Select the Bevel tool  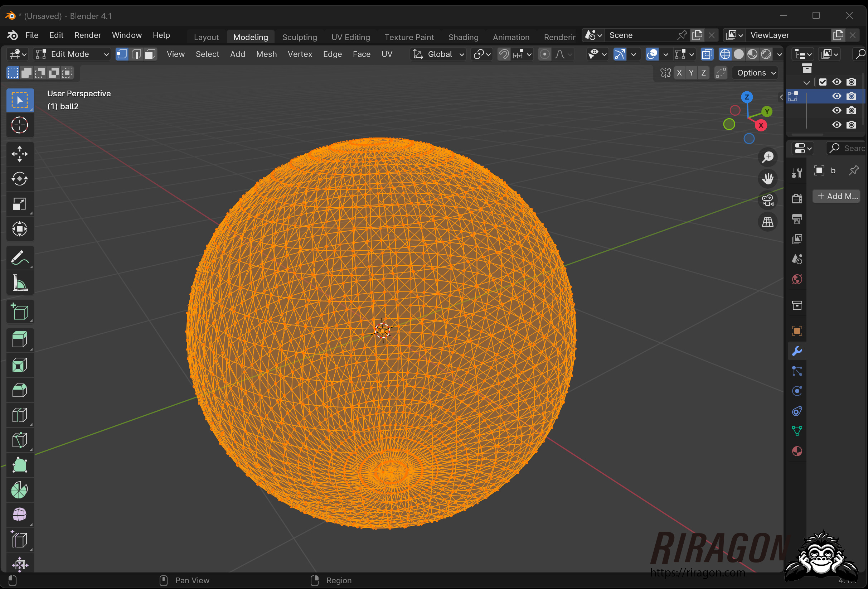[19, 390]
